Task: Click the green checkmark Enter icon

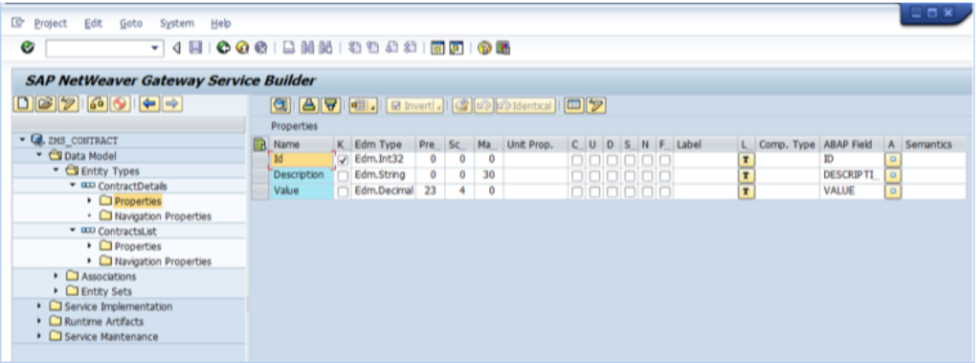Action: [28, 48]
